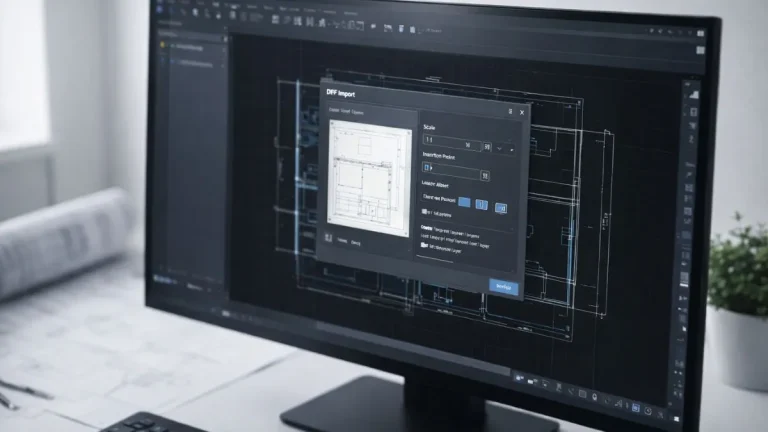This screenshot has width=768, height=432.
Task: Select the blue monitor-shaped icon in the import dialog
Action: pos(501,208)
